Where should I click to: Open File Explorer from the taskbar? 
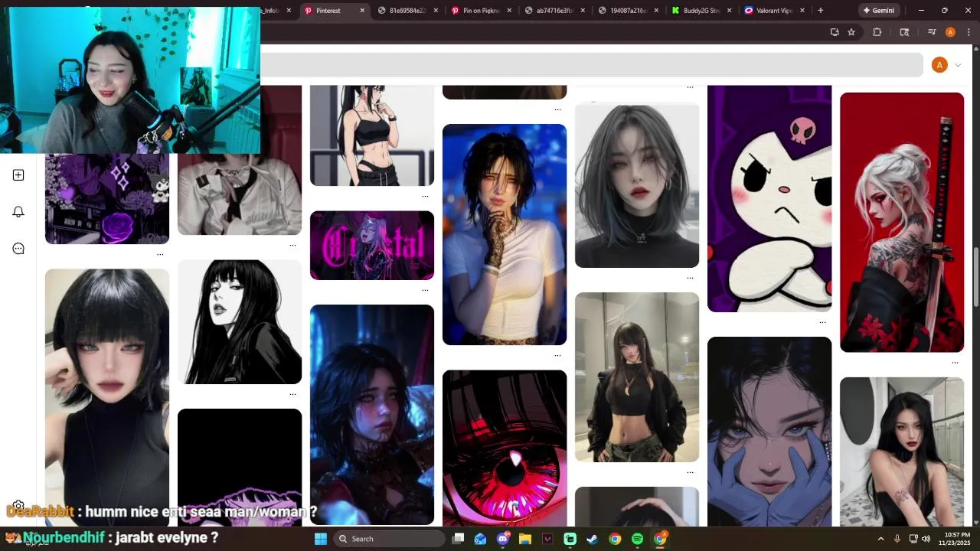(525, 539)
